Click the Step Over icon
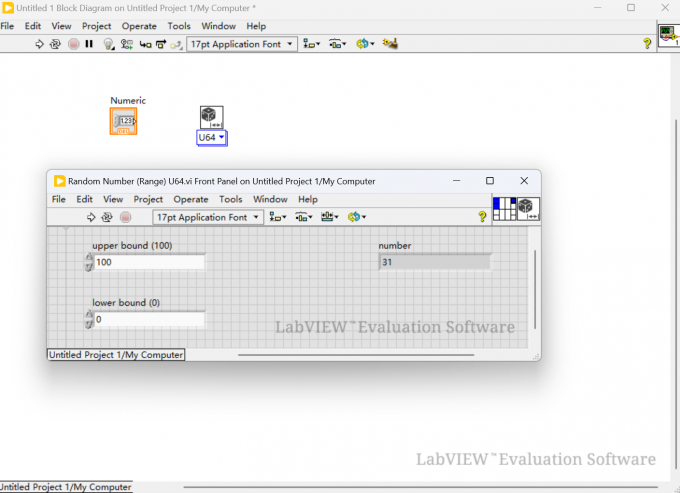The height and width of the screenshot is (493, 680). [x=161, y=44]
